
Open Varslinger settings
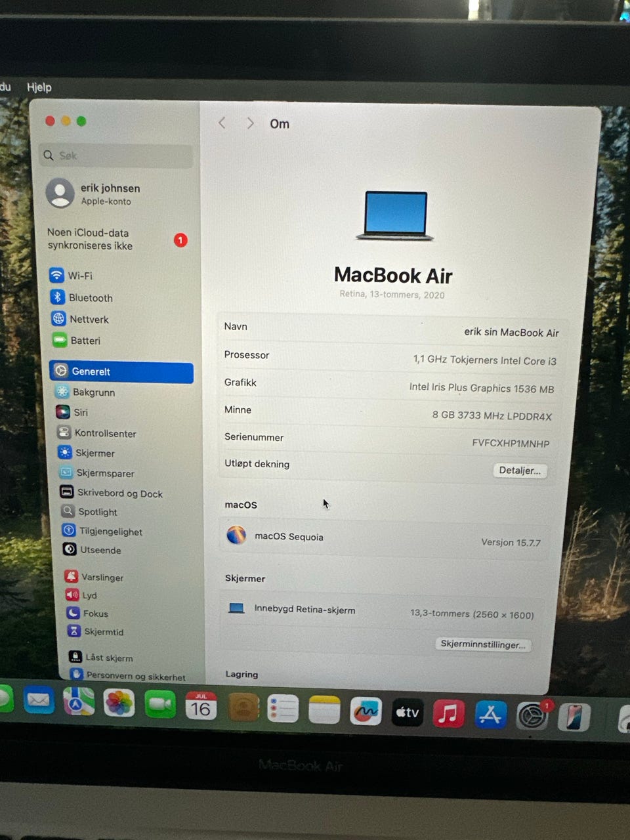click(94, 577)
